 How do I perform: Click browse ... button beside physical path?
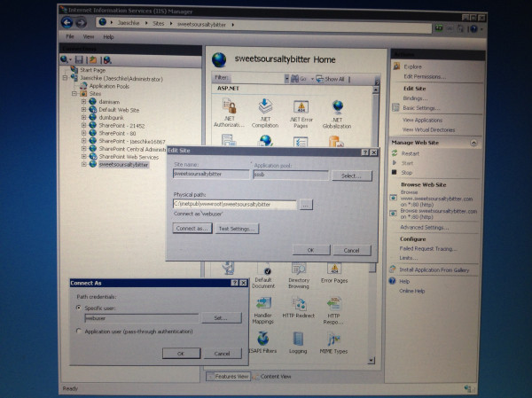click(306, 205)
